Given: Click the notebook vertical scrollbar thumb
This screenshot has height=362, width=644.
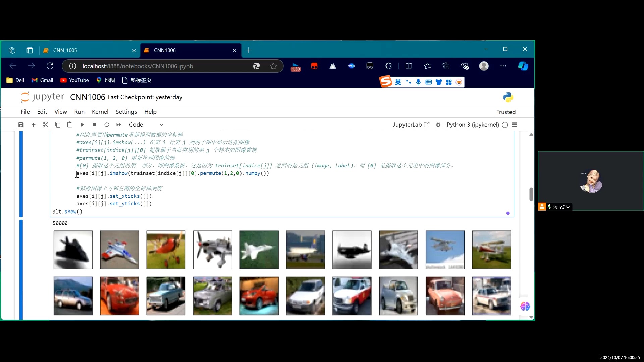Looking at the screenshot, I should point(531,194).
